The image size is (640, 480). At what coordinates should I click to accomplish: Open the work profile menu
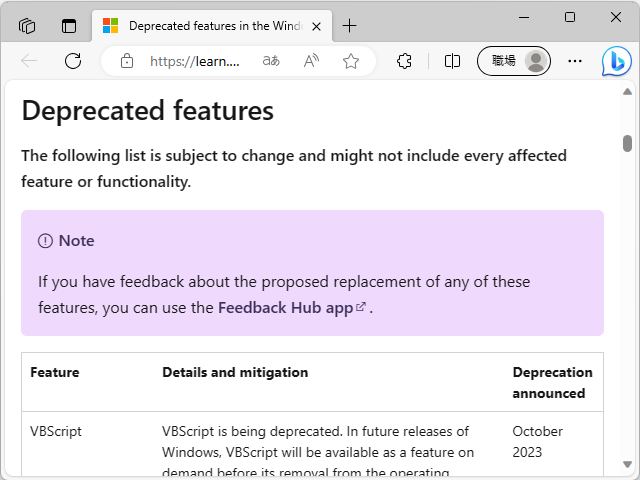point(514,61)
